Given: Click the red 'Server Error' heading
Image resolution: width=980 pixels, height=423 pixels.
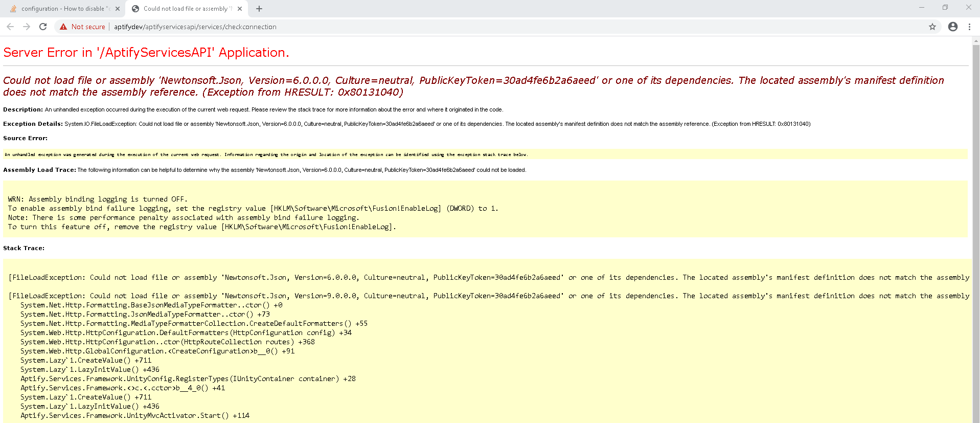Looking at the screenshot, I should 146,53.
